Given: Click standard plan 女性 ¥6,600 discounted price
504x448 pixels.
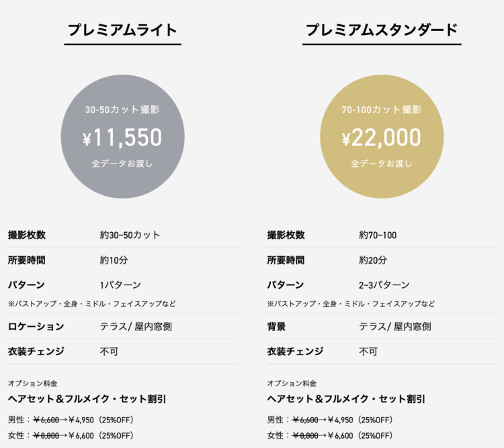Looking at the screenshot, I should pos(341,435).
